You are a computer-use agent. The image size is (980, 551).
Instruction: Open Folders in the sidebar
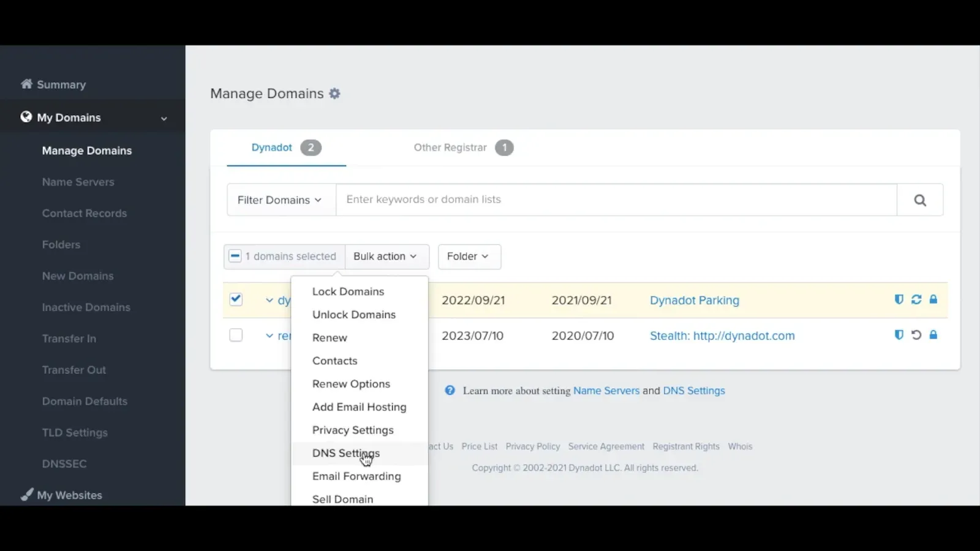pos(61,244)
